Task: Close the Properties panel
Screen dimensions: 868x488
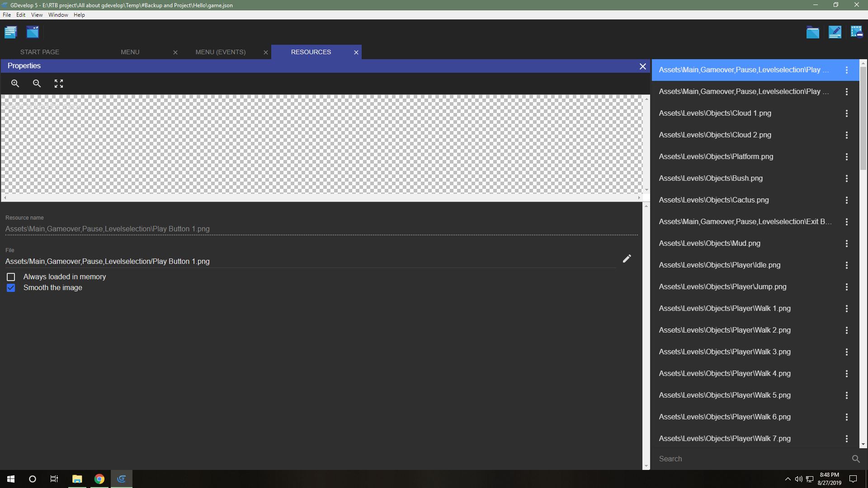Action: coord(642,66)
